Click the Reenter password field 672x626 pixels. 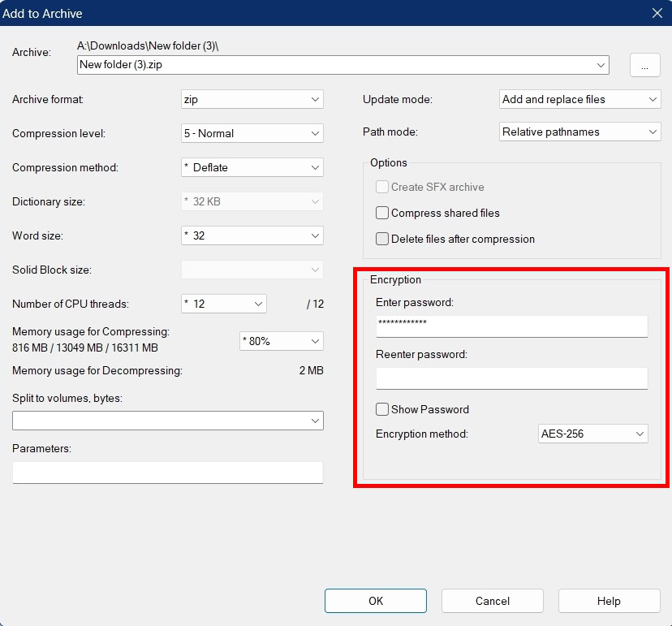click(511, 378)
